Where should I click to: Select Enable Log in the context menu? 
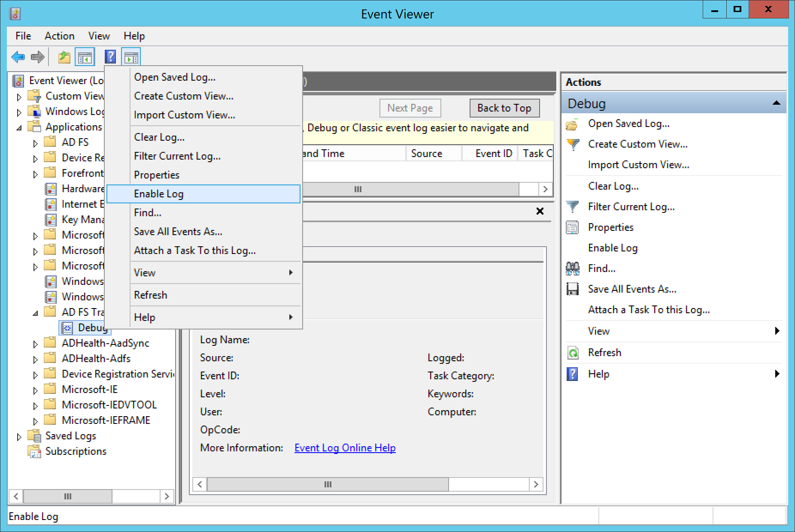pos(159,194)
